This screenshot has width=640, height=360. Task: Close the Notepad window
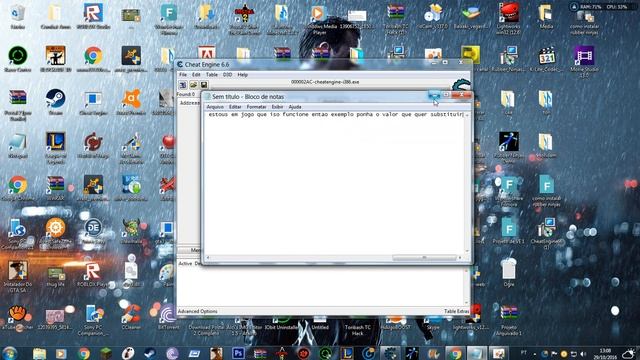pos(461,96)
